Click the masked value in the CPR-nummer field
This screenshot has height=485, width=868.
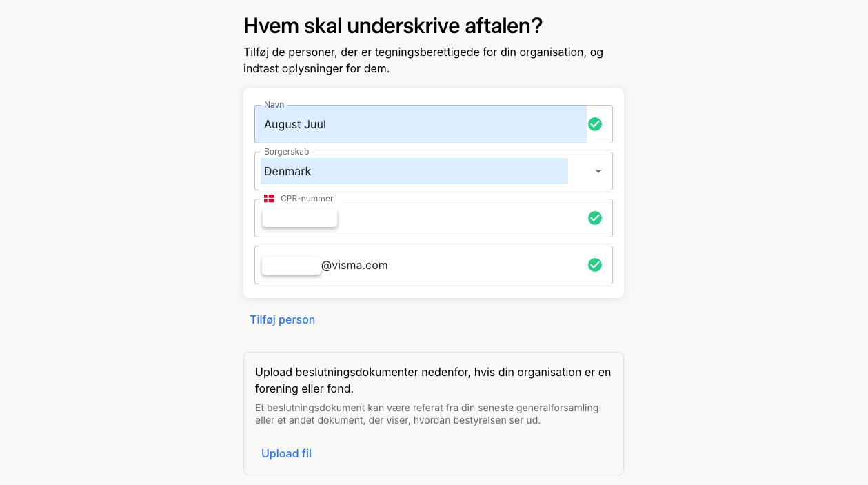pyautogui.click(x=300, y=218)
